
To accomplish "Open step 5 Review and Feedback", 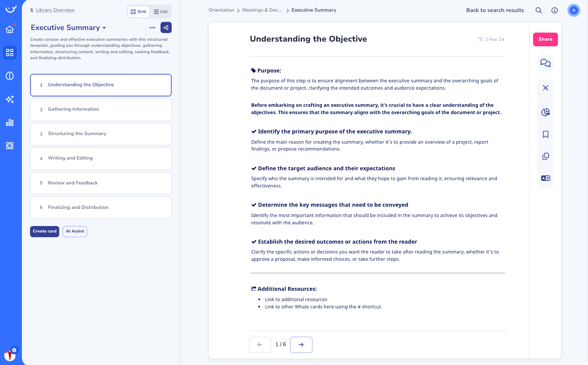I will point(100,183).
